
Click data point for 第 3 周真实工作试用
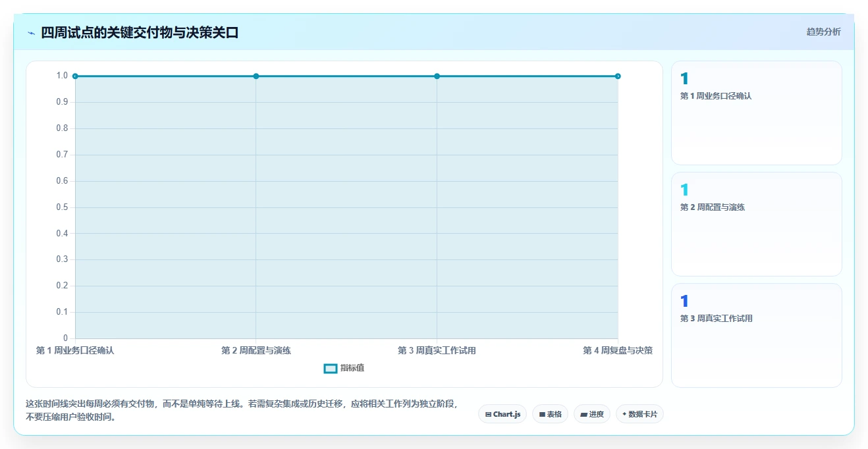point(437,76)
